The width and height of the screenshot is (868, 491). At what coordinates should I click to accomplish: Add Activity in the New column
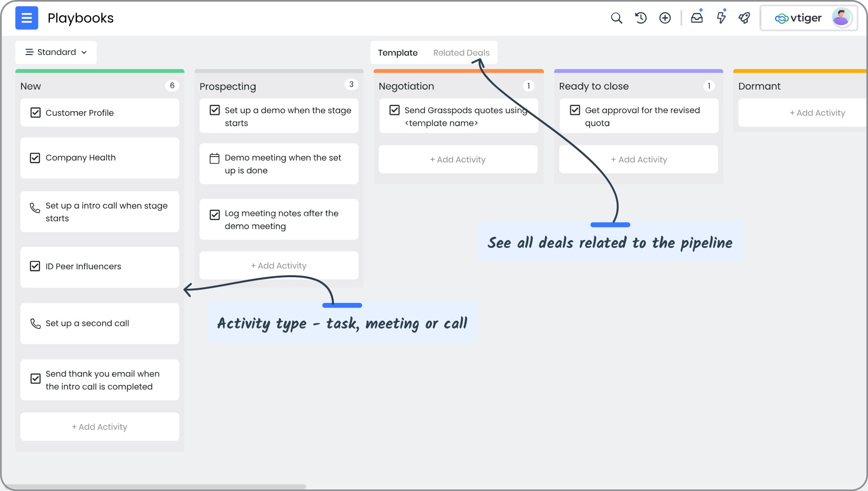100,427
